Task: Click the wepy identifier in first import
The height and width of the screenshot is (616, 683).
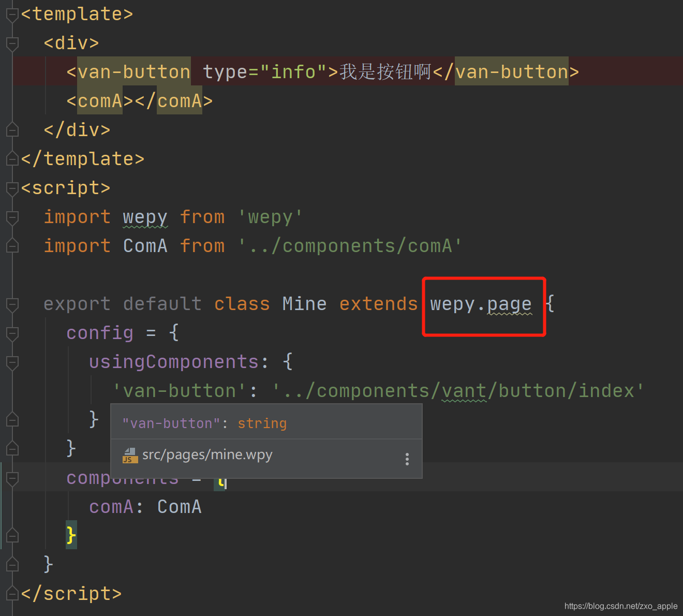Action: (145, 217)
